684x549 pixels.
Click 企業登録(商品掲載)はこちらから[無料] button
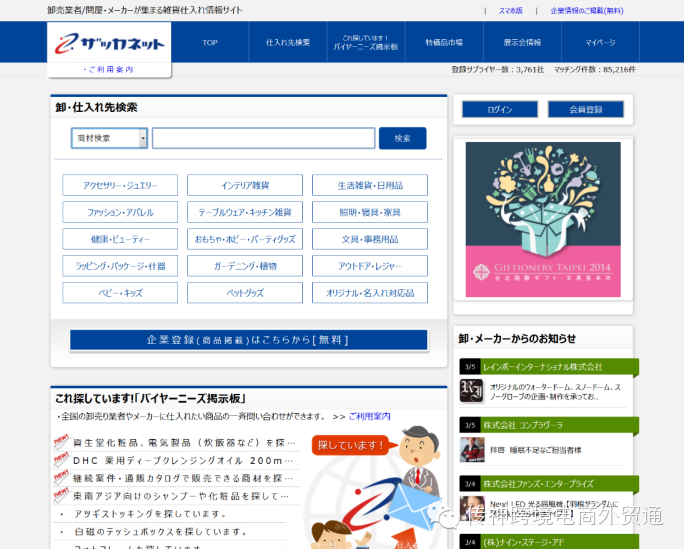(249, 340)
